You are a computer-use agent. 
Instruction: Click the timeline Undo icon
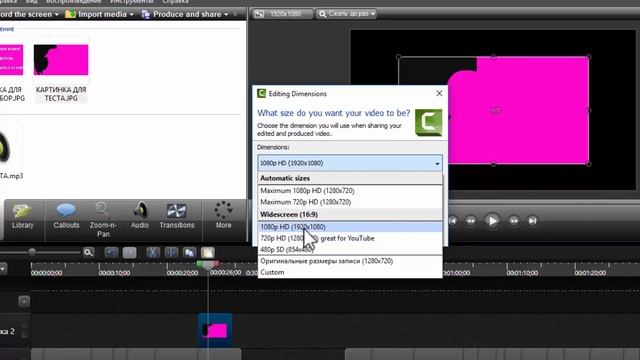(111, 253)
